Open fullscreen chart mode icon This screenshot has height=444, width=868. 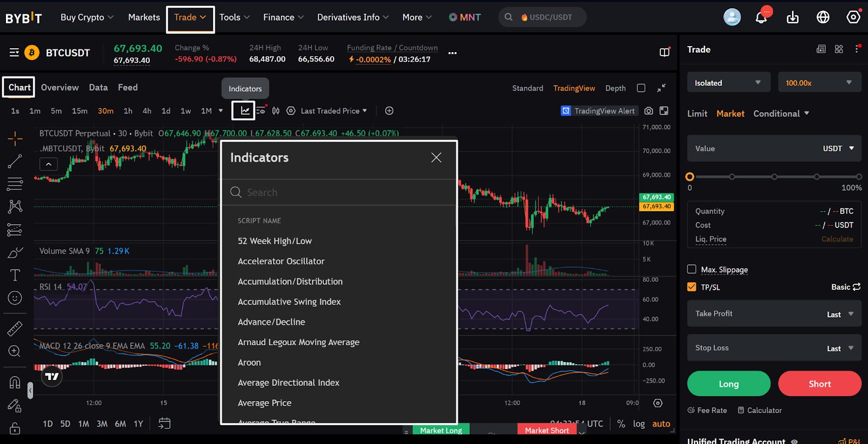664,111
